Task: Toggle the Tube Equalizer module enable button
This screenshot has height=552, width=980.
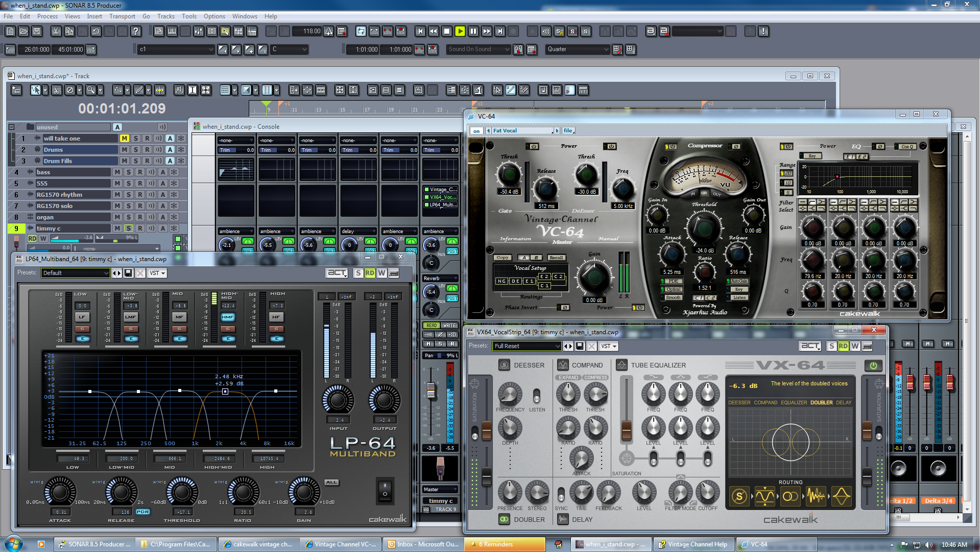Action: point(622,365)
